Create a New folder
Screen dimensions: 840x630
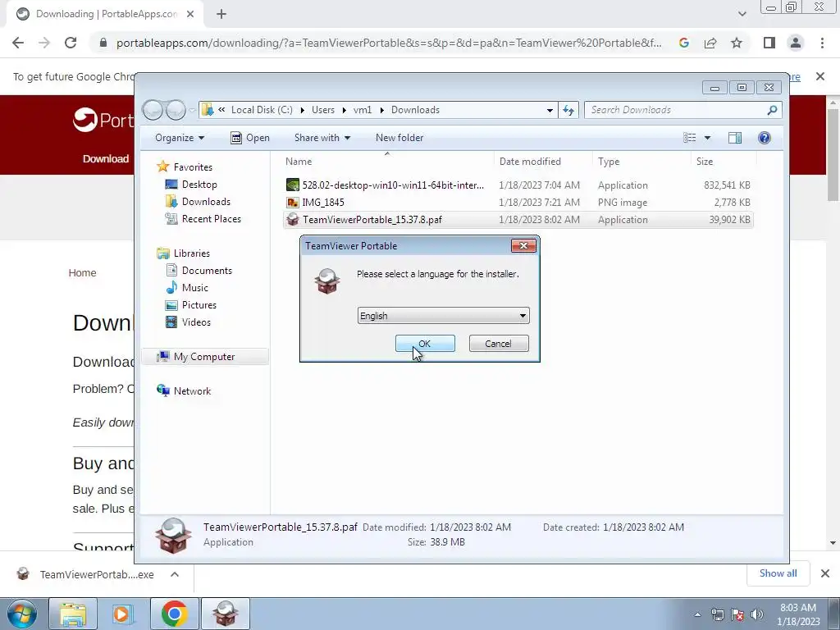(x=399, y=138)
